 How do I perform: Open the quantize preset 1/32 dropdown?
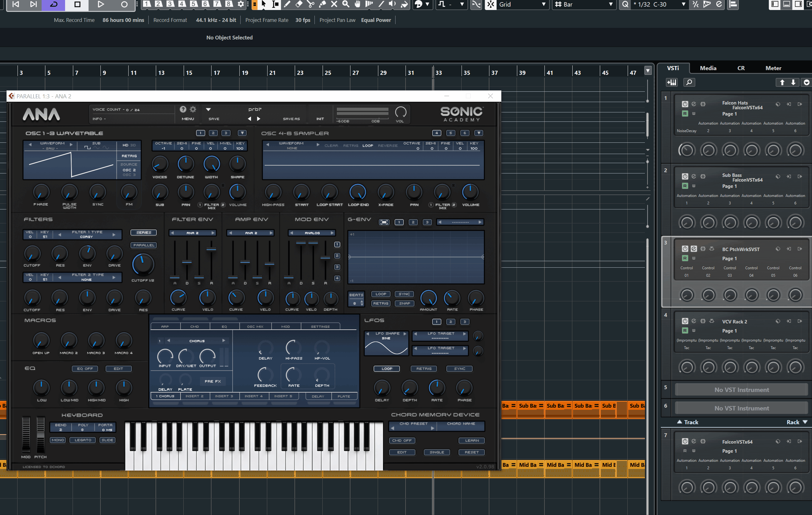683,4
